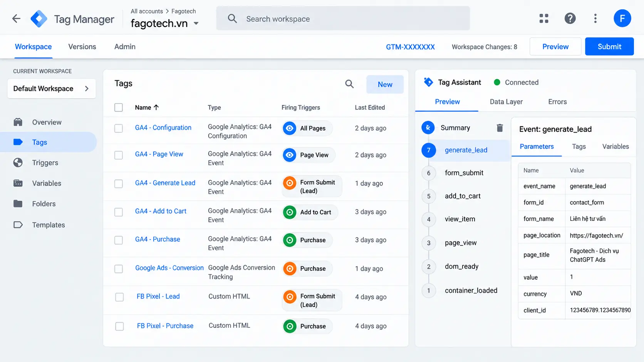Open the Errors tab in Tag Assistant
The width and height of the screenshot is (644, 362).
pos(557,102)
